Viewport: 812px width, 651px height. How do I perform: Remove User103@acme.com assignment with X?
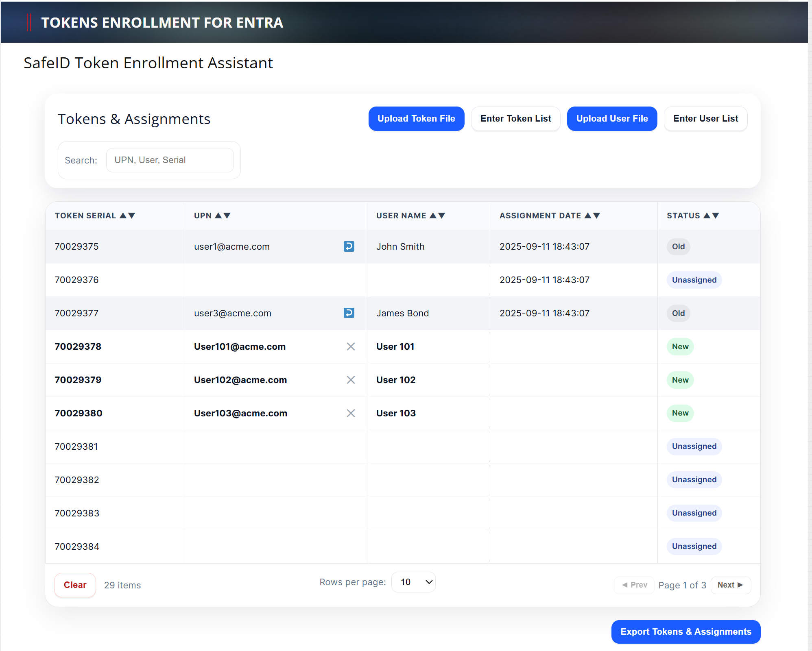[351, 413]
